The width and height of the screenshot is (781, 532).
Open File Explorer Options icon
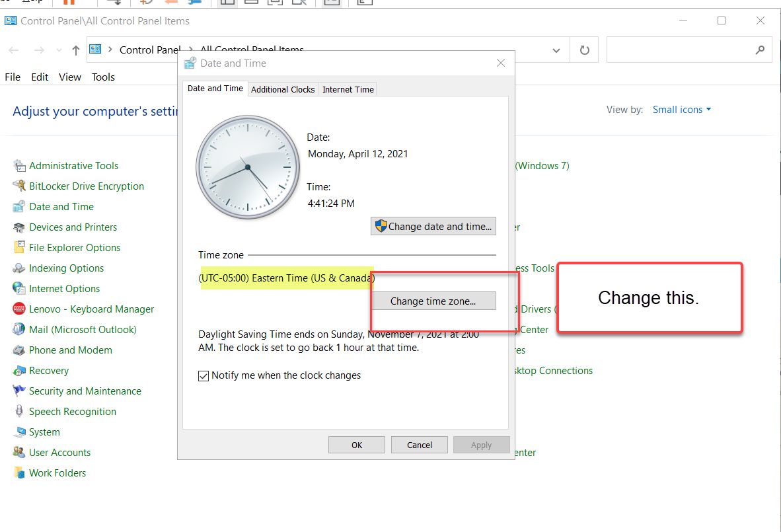point(19,248)
